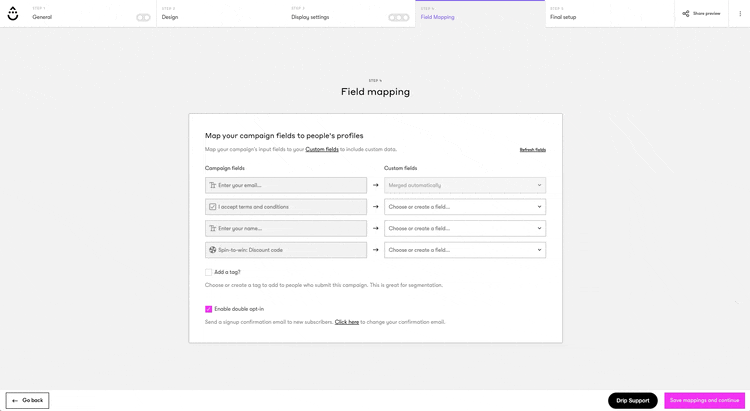Image resolution: width=750 pixels, height=411 pixels.
Task: Open the three-dot more options menu
Action: pyautogui.click(x=740, y=13)
